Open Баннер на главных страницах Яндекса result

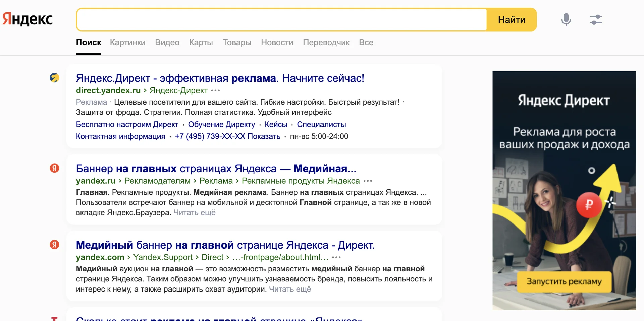click(216, 168)
